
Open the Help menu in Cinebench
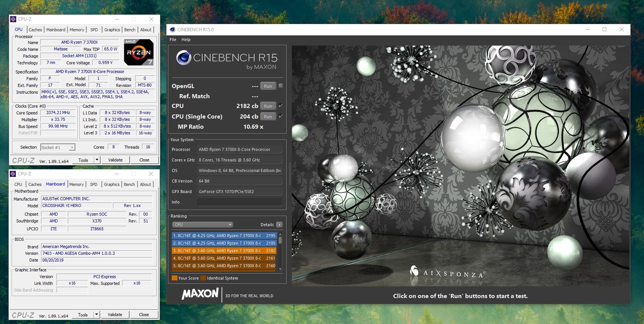pos(186,40)
